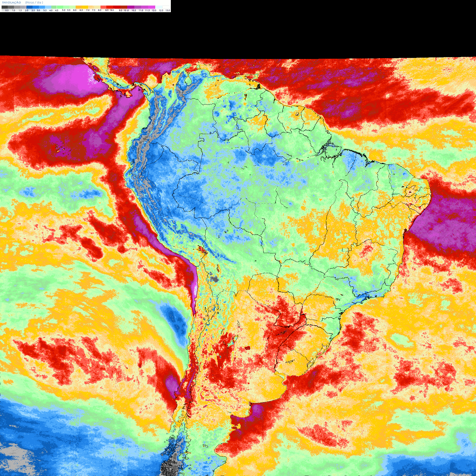Select the 8.5 legend value
476x476 pixels.
click(107, 10)
